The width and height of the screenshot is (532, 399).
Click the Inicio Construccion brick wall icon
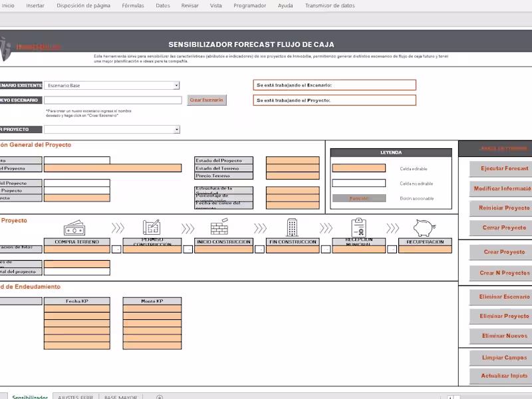(219, 227)
